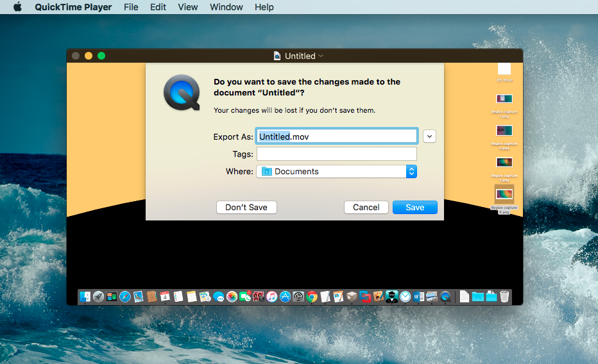The width and height of the screenshot is (598, 364).
Task: Open the Edit menu
Action: click(x=158, y=7)
